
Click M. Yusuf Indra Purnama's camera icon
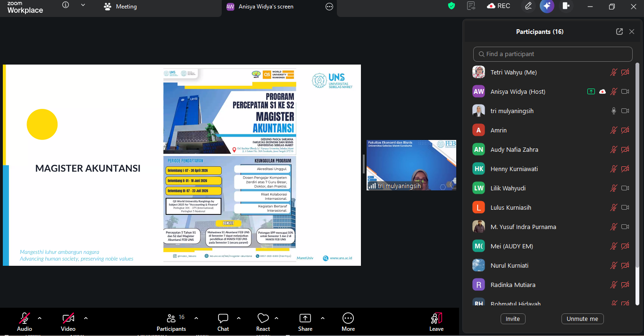click(x=625, y=227)
